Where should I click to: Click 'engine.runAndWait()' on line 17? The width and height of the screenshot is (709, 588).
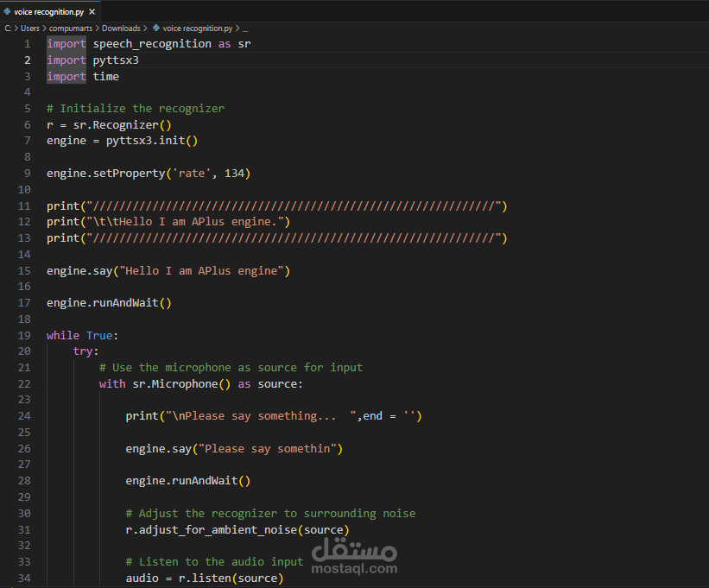pos(109,303)
